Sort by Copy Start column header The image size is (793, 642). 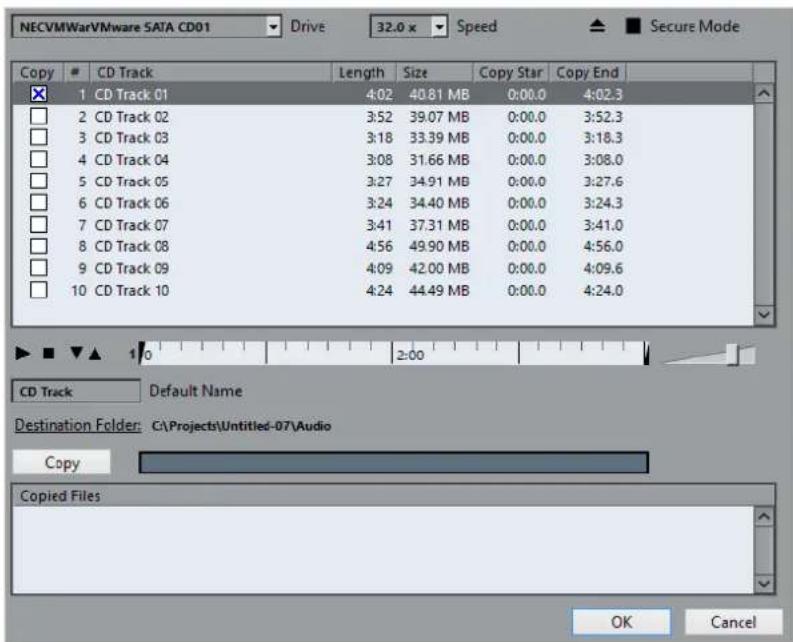tap(511, 72)
